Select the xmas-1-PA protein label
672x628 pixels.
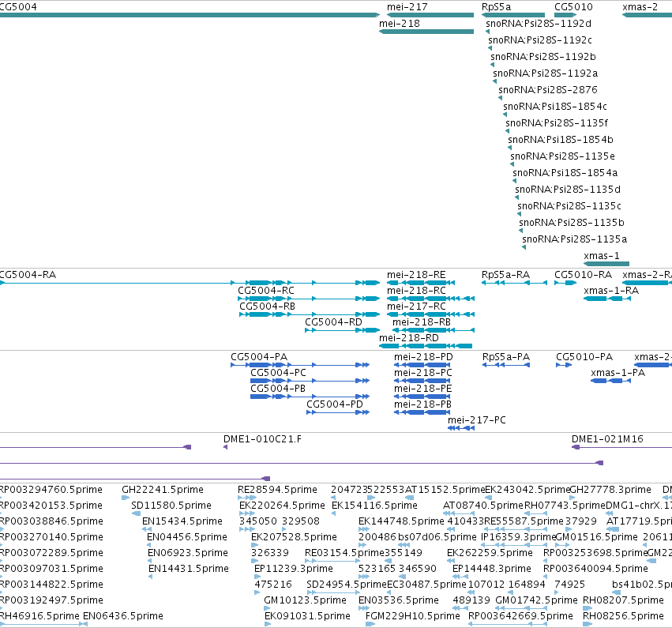(618, 373)
